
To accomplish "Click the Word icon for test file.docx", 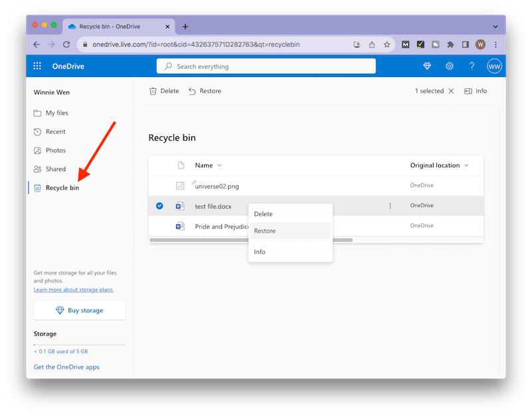I will click(180, 206).
